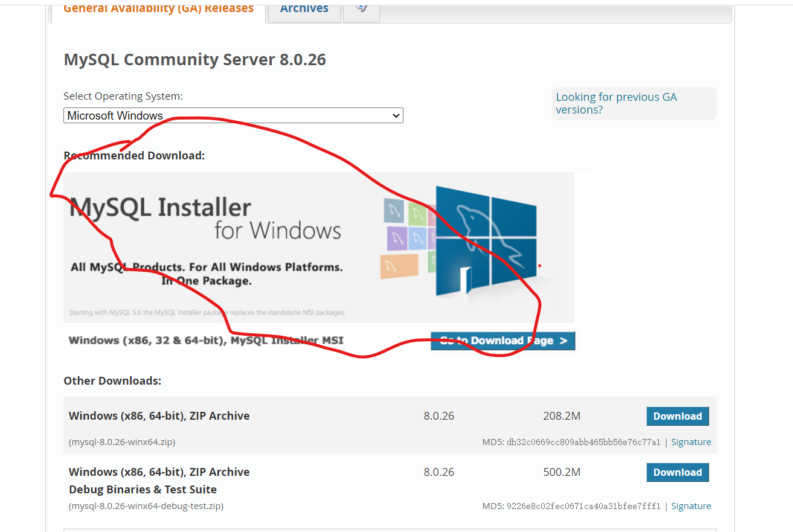Viewport: 793px width, 532px height.
Task: Click the Go to Download Page button
Action: point(502,341)
